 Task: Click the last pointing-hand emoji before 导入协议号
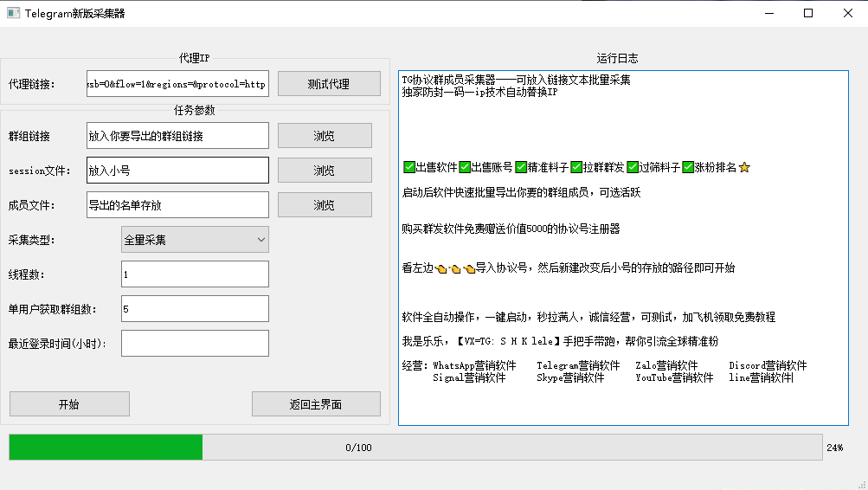pyautogui.click(x=469, y=269)
